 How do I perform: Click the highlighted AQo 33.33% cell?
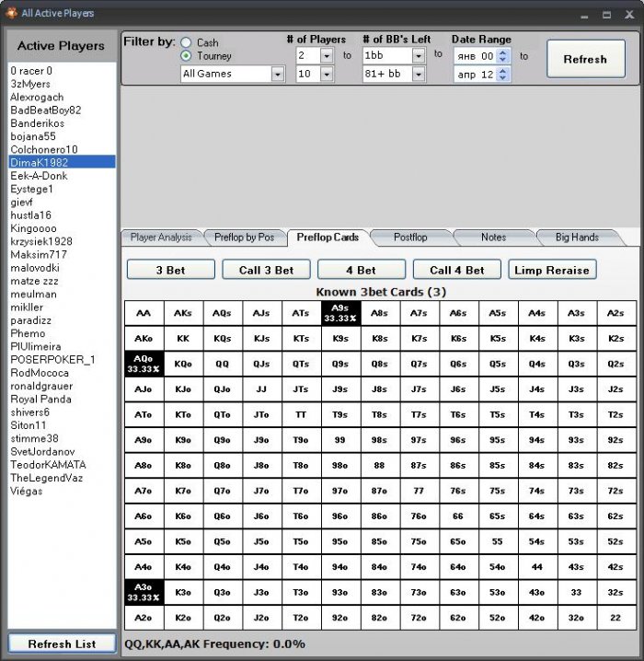[144, 364]
